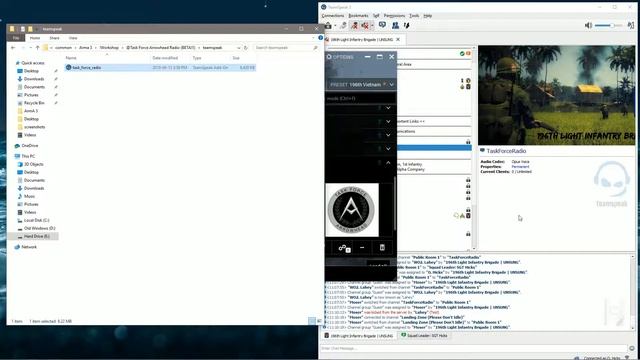Click the Permanent properties link
640x360 pixels.
(x=520, y=167)
